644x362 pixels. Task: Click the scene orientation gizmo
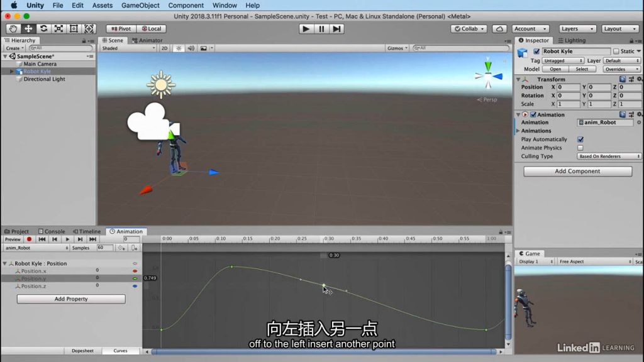tap(488, 75)
